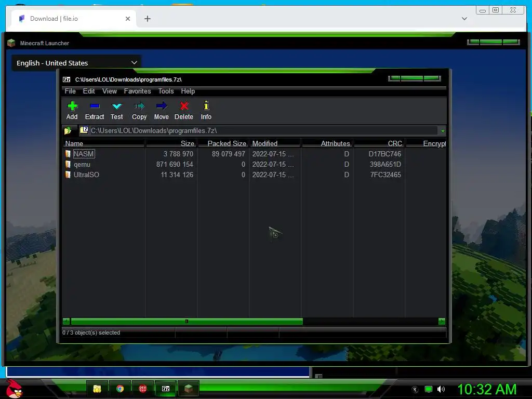The height and width of the screenshot is (399, 532).
Task: Click size value 871 690 154
Action: [x=175, y=165]
